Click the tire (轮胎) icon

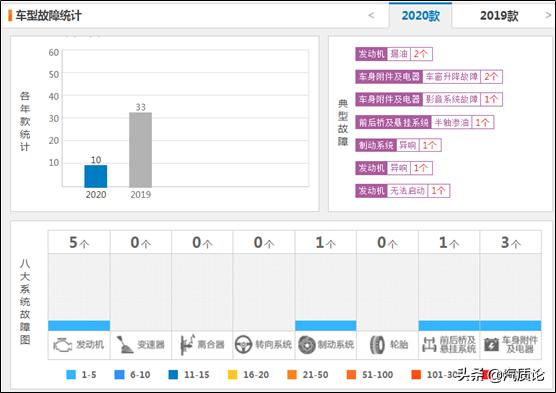click(377, 345)
